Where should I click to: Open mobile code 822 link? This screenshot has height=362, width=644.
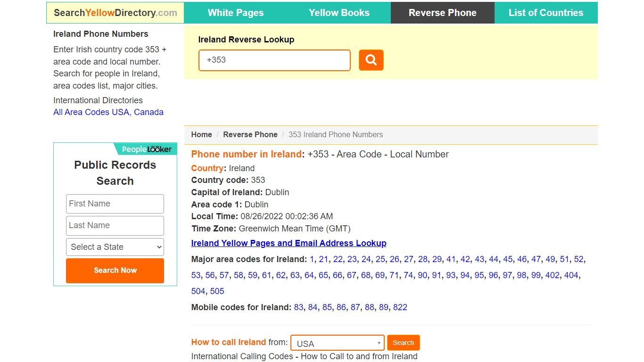point(400,307)
